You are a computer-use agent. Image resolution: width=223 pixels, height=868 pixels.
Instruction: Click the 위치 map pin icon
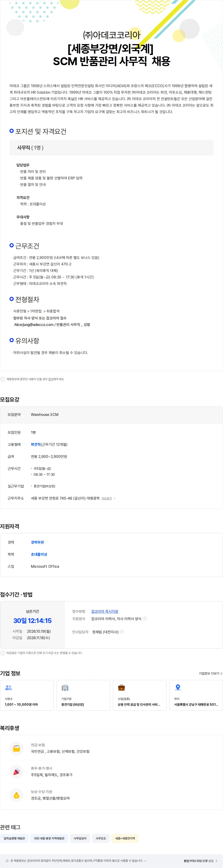click(x=178, y=687)
